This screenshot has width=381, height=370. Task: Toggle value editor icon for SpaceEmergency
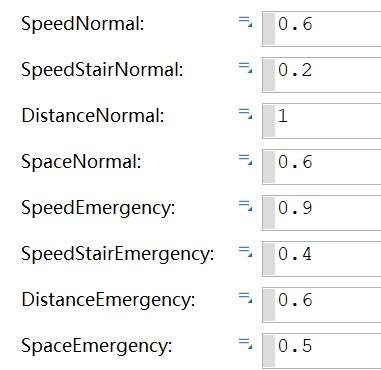(x=245, y=344)
